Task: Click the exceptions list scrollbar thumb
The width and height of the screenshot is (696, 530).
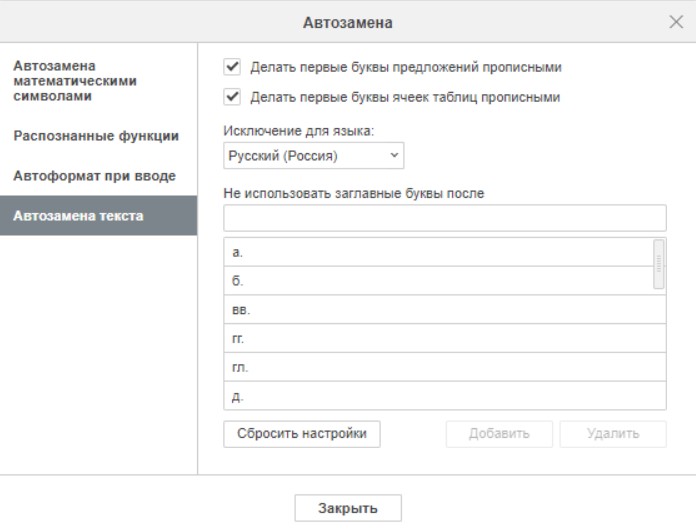Action: point(659,264)
